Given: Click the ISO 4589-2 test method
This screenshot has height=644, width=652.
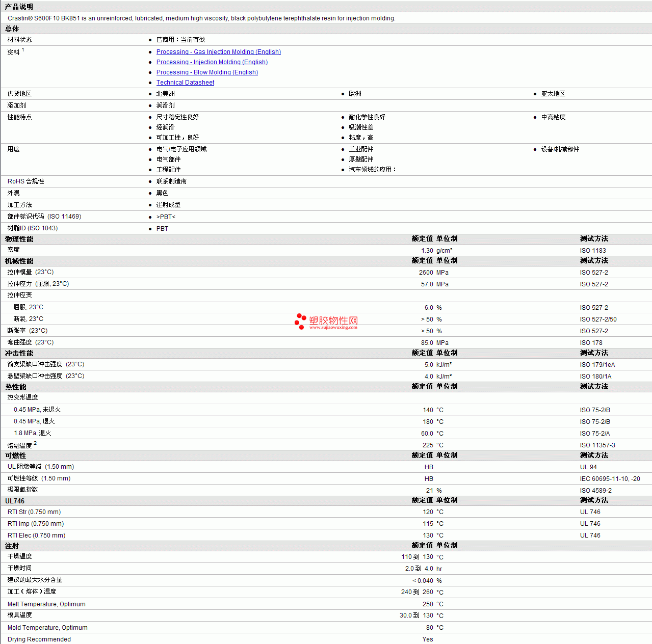Looking at the screenshot, I should click(596, 491).
